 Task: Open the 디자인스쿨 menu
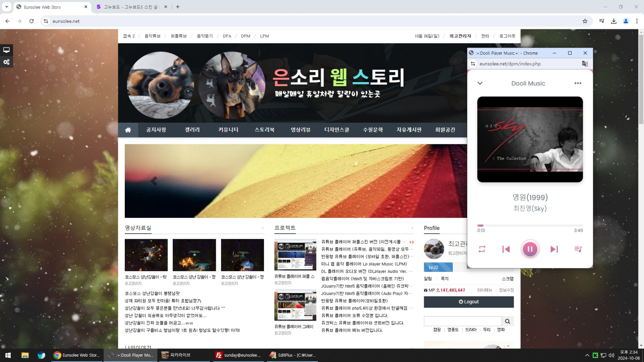coord(336,130)
